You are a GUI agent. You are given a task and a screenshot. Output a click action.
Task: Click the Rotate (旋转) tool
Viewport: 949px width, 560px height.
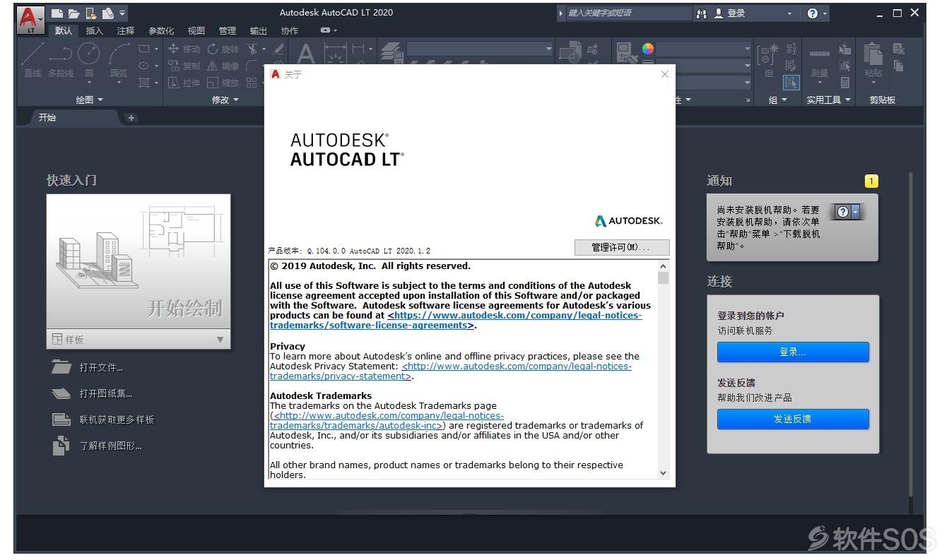pos(223,49)
